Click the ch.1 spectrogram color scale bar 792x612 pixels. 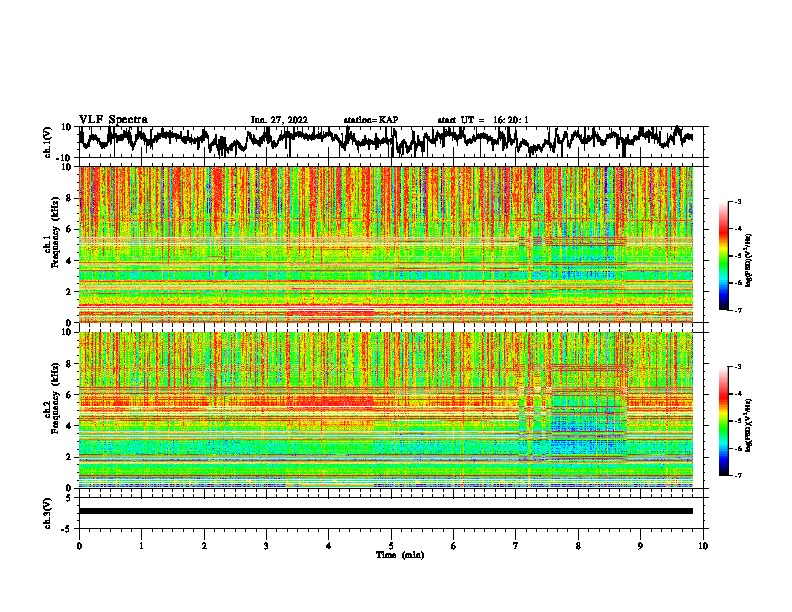coord(724,256)
